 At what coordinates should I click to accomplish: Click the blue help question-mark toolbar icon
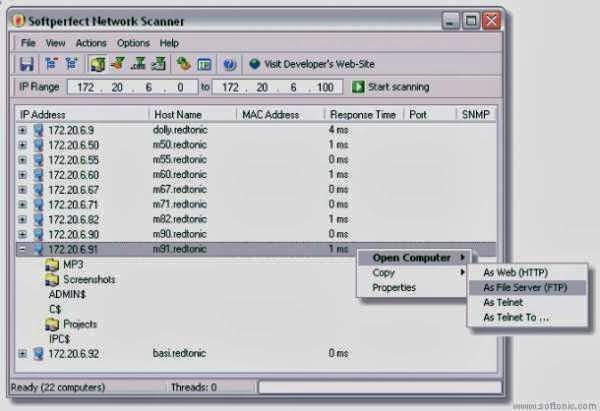230,64
